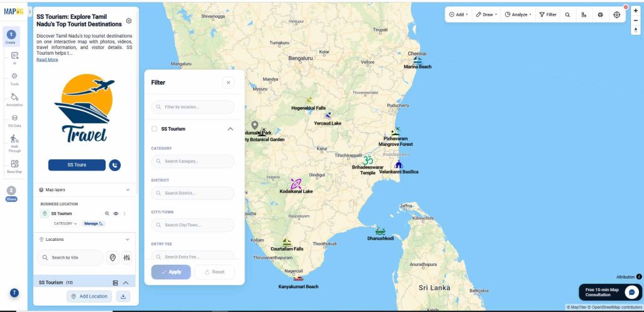Open the CATEGORY dropdown under SS Tourism

[x=65, y=224]
